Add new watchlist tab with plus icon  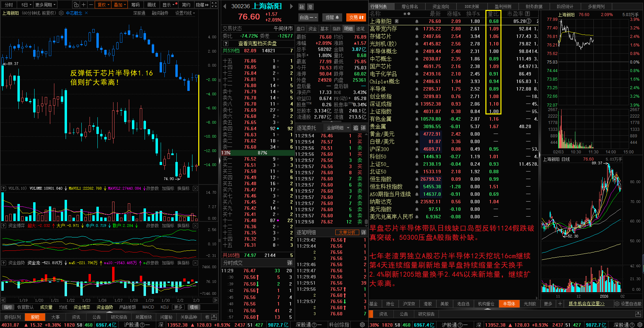click(560, 304)
